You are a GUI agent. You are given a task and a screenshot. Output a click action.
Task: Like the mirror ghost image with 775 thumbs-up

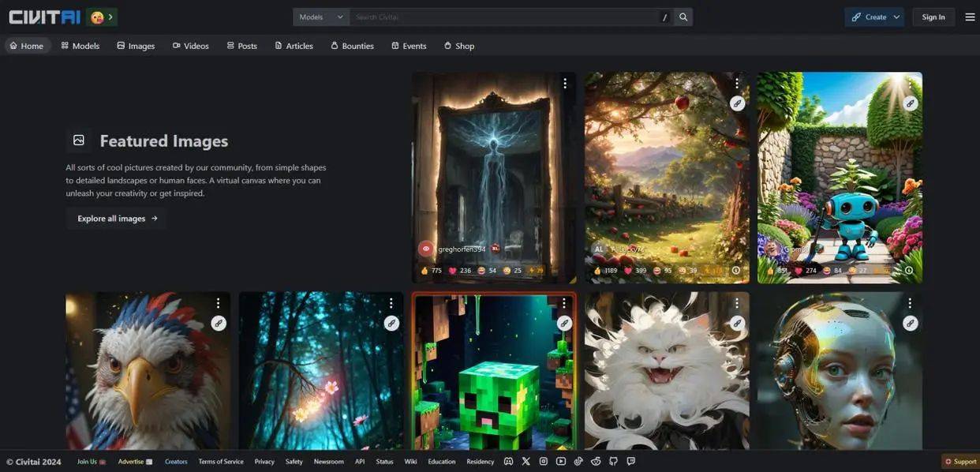pos(432,270)
